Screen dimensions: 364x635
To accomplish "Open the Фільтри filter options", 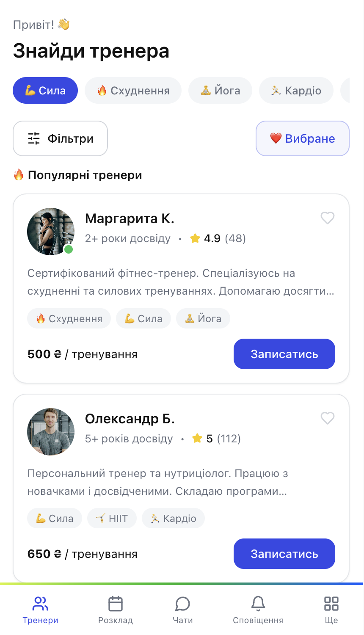I will [61, 138].
